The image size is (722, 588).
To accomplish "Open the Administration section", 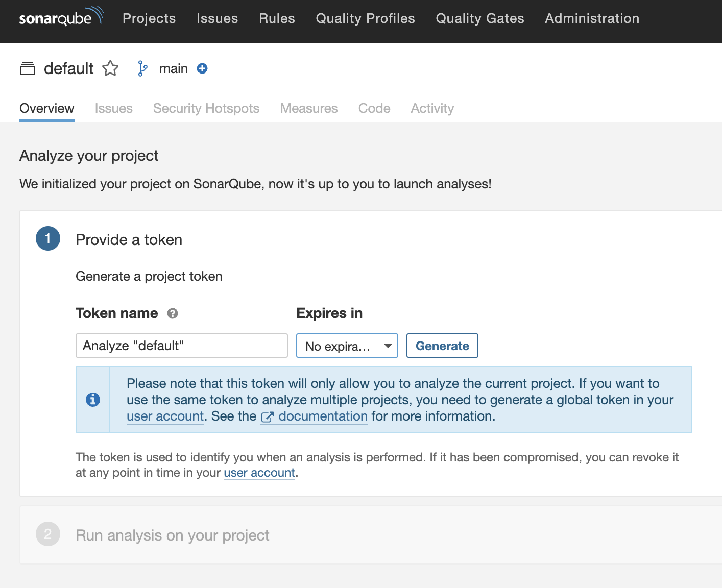I will point(592,18).
